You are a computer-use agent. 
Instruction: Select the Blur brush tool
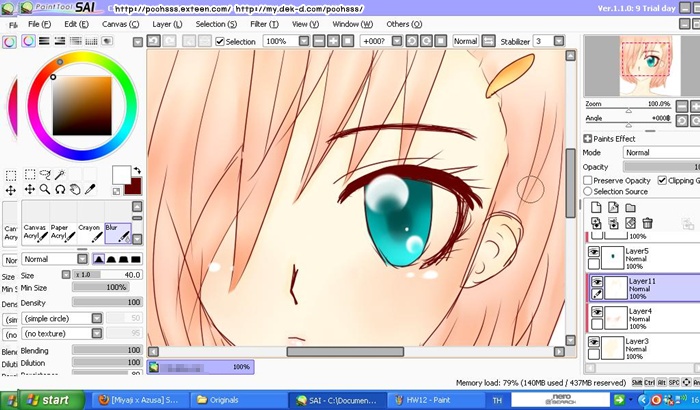(x=118, y=233)
